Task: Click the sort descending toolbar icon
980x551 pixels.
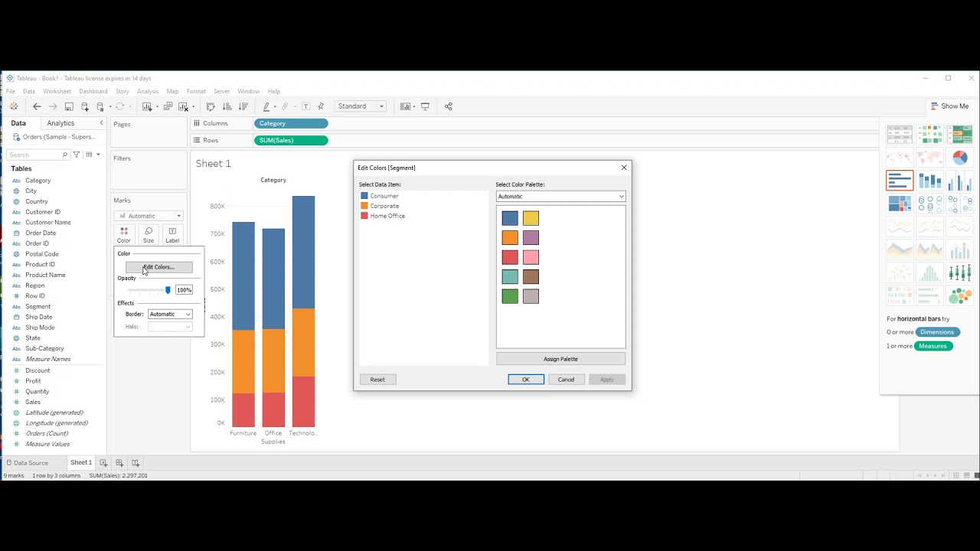Action: [243, 106]
